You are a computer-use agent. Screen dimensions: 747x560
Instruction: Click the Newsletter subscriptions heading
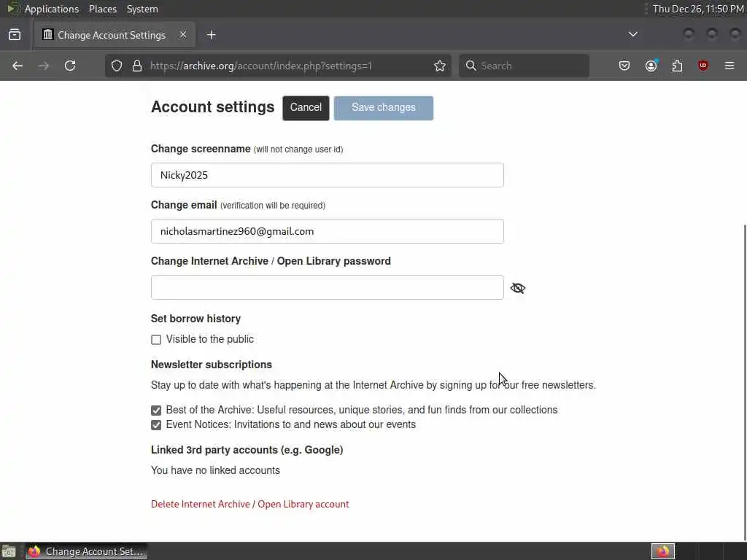(212, 365)
